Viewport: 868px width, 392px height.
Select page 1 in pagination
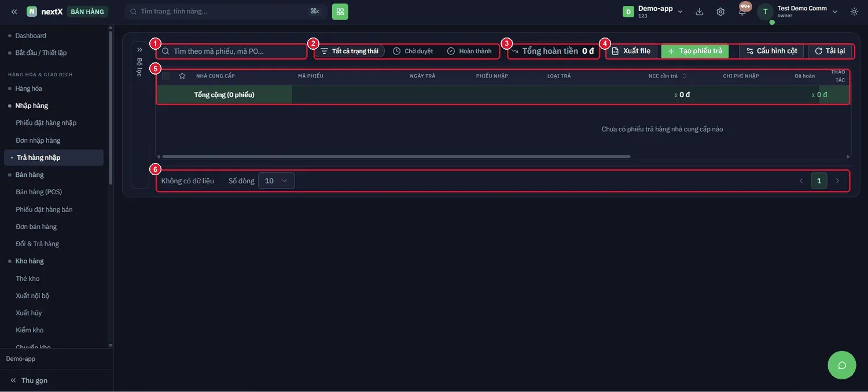[x=819, y=181]
